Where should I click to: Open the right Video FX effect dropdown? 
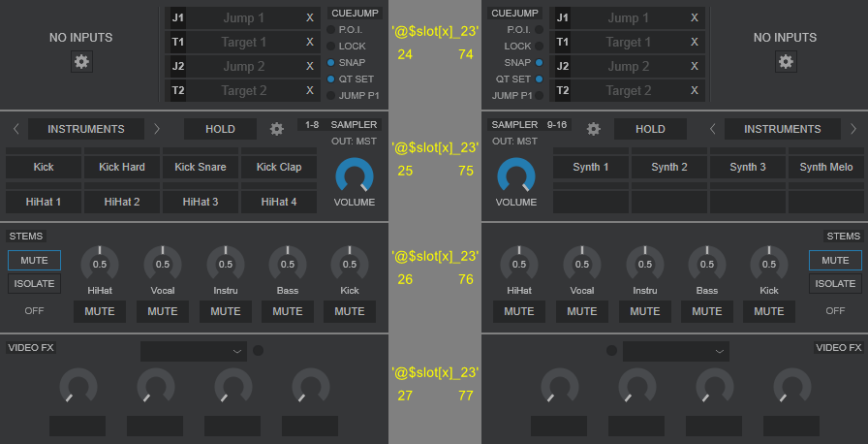click(675, 351)
